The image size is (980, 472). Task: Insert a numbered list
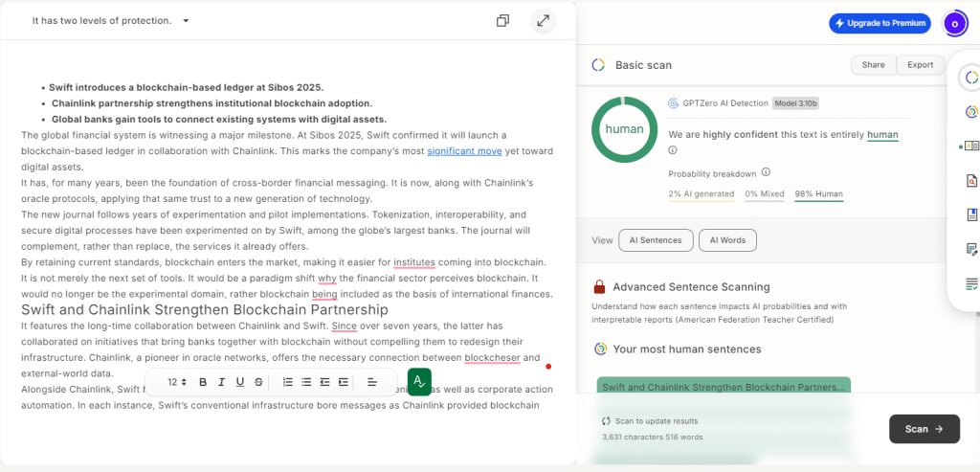tap(288, 382)
